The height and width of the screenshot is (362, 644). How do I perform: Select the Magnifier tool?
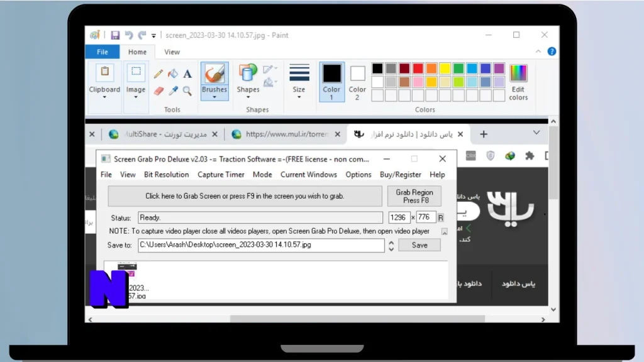pyautogui.click(x=187, y=90)
